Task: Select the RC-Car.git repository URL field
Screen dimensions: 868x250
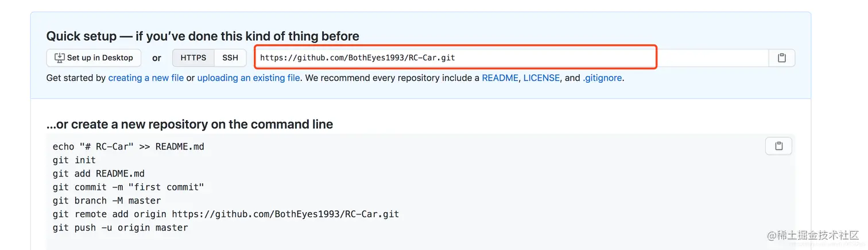Action: coord(511,58)
